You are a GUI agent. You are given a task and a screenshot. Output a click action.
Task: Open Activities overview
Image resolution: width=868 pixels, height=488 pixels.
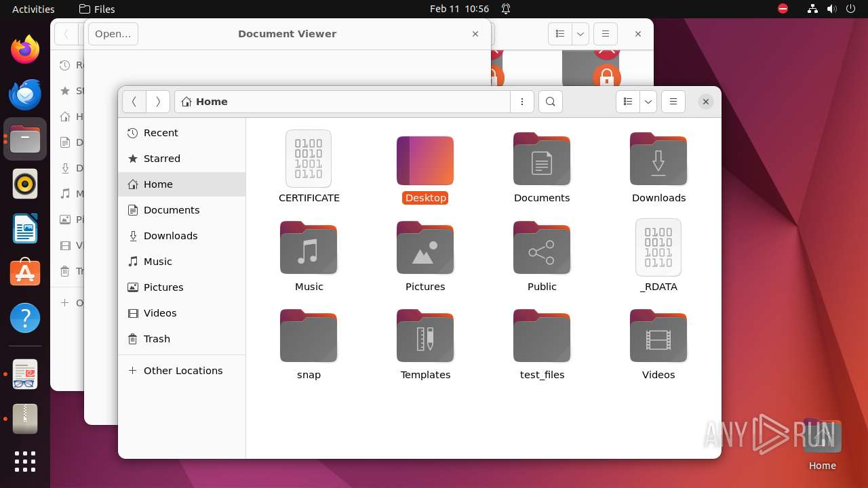coord(33,9)
